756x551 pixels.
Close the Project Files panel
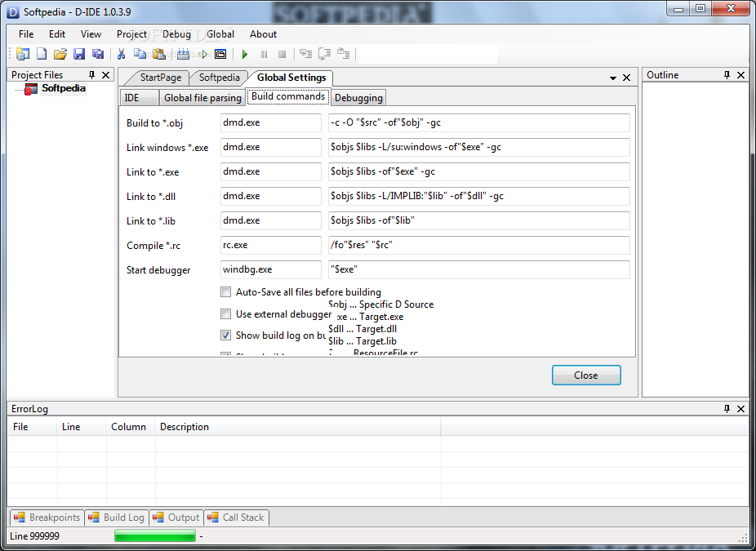pos(105,75)
